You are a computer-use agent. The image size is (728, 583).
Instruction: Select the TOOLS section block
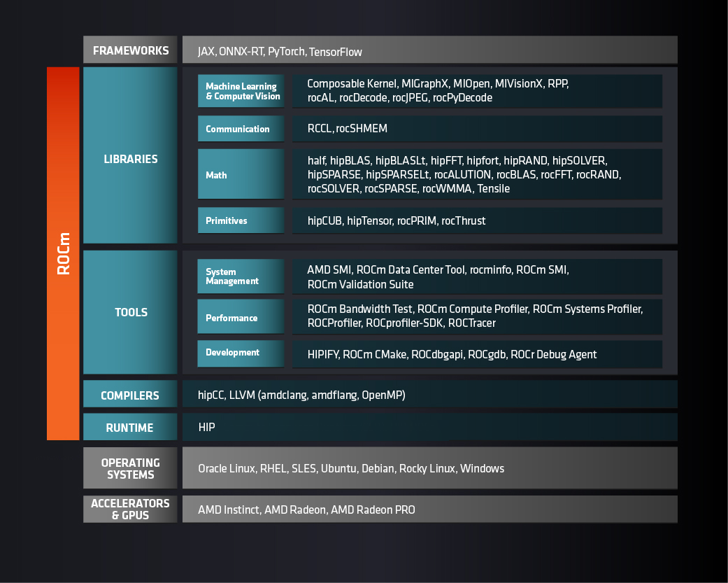pos(131,312)
